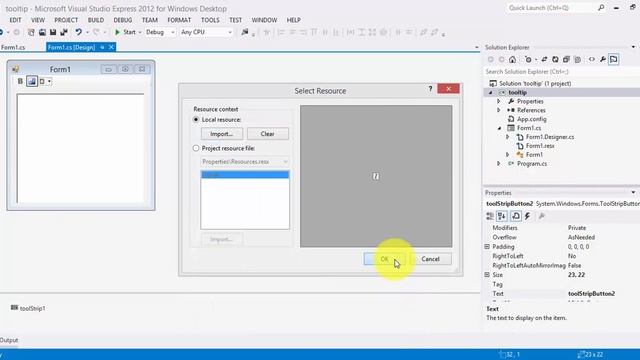Click the Properties page icon in Properties toolbar
The height and width of the screenshot is (360, 640).
pyautogui.click(x=516, y=216)
